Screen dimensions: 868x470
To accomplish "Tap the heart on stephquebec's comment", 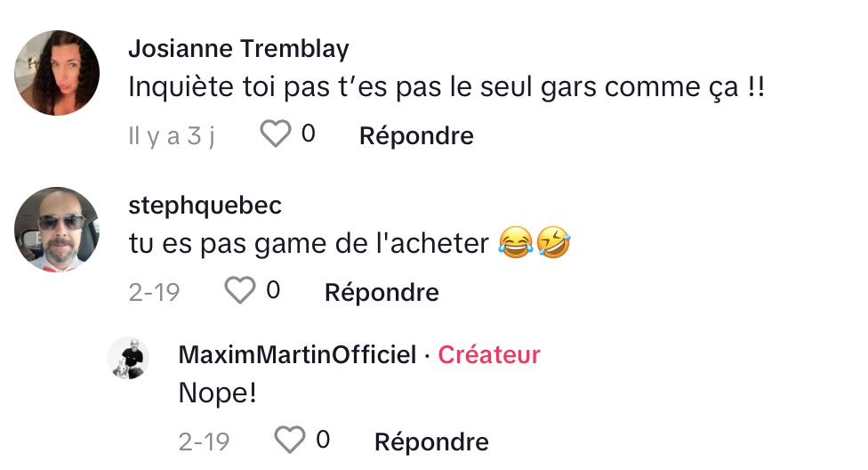I will tap(240, 290).
